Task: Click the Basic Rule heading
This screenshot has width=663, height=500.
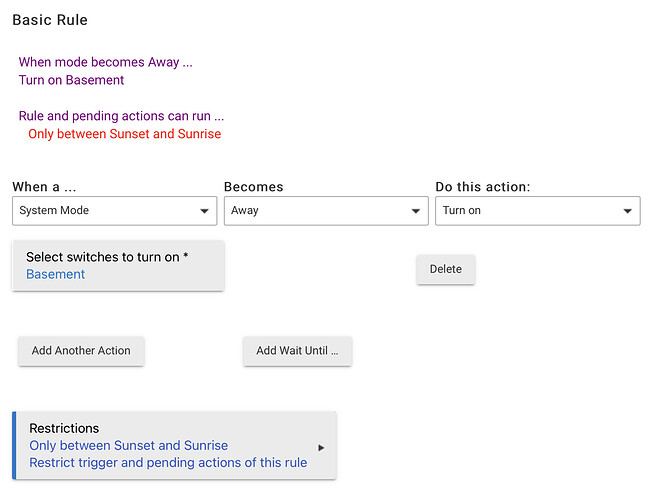Action: click(50, 20)
